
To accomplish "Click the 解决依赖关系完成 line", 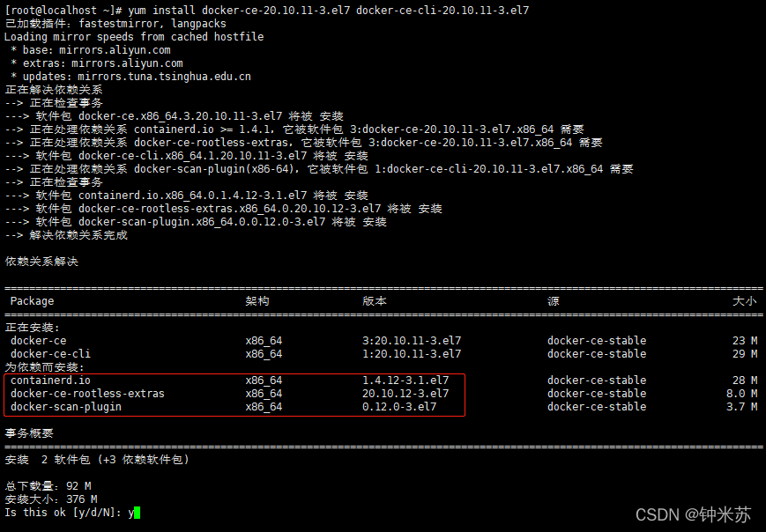I will point(66,235).
